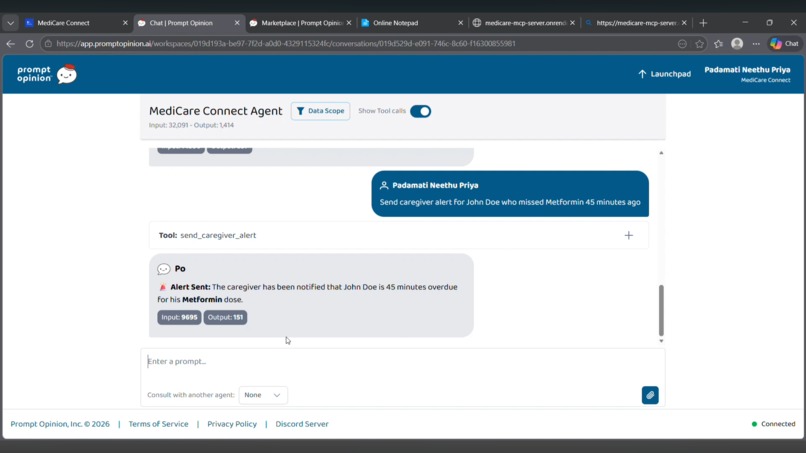Click the Input: 9695 token badge
This screenshot has width=806, height=453.
point(179,317)
